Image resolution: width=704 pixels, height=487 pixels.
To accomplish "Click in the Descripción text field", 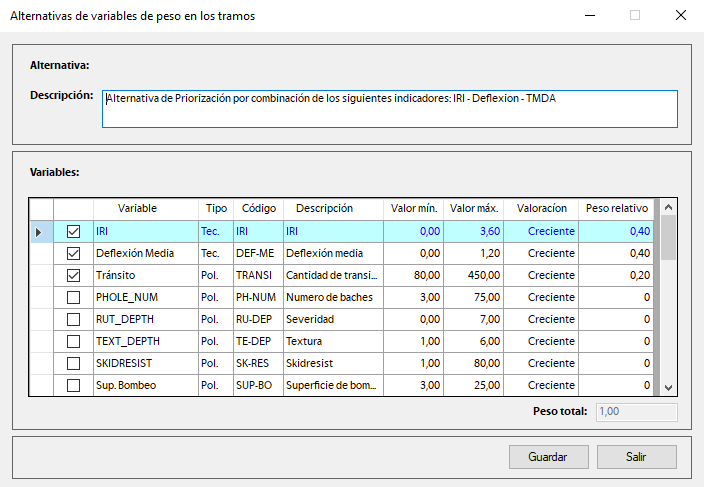I will 389,109.
